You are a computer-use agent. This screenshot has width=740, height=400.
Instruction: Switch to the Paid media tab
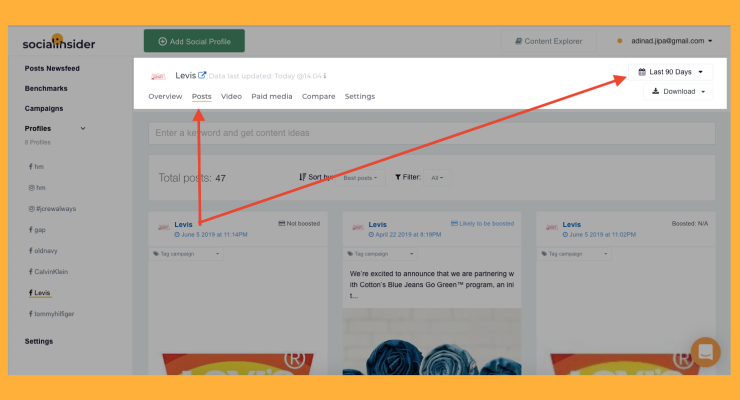(272, 96)
